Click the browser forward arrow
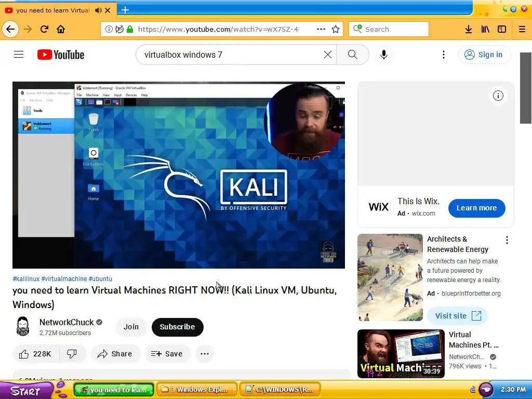This screenshot has height=399, width=532. (x=28, y=29)
